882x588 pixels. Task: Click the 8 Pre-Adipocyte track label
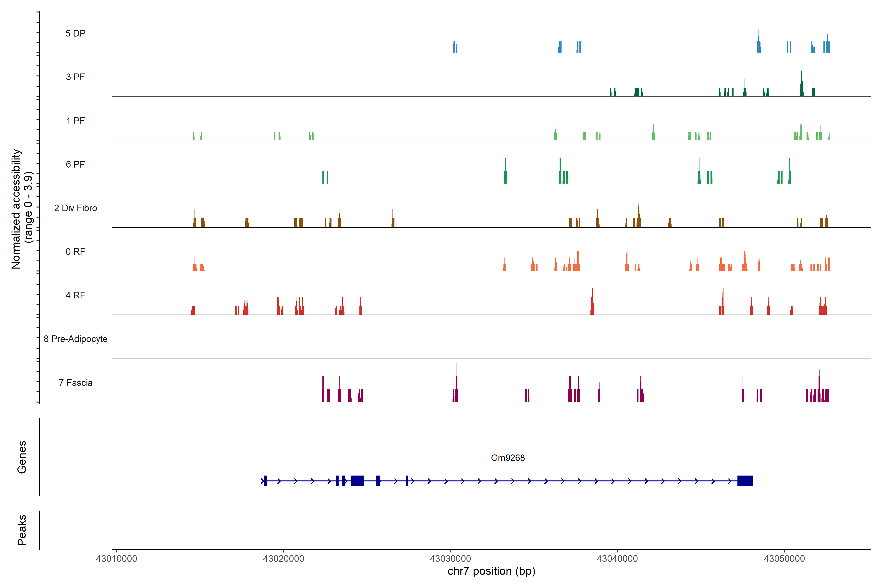click(x=75, y=339)
